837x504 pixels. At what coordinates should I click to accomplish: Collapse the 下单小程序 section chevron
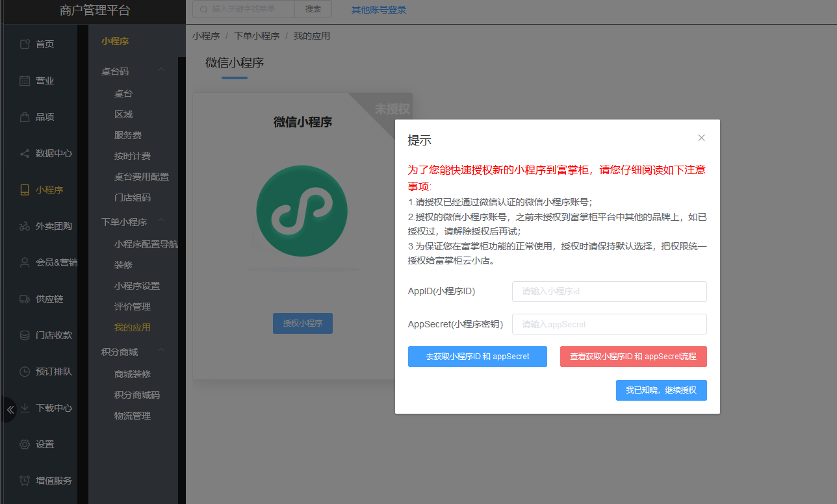point(161,221)
